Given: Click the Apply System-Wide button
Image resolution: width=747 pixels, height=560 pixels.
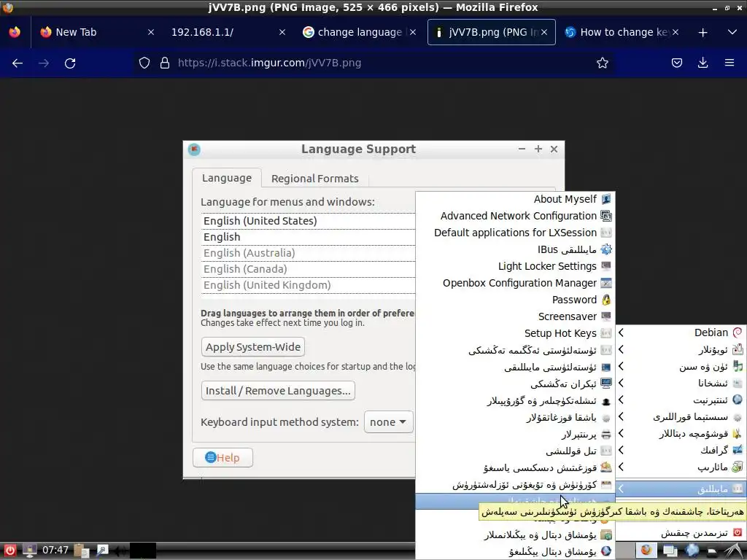Looking at the screenshot, I should tap(253, 347).
